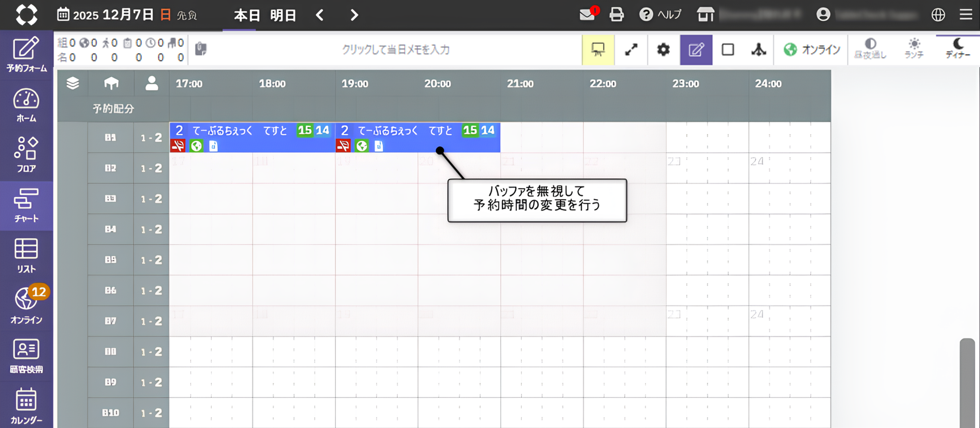Toggle the square selection icon
This screenshot has height=428, width=980.
(728, 49)
